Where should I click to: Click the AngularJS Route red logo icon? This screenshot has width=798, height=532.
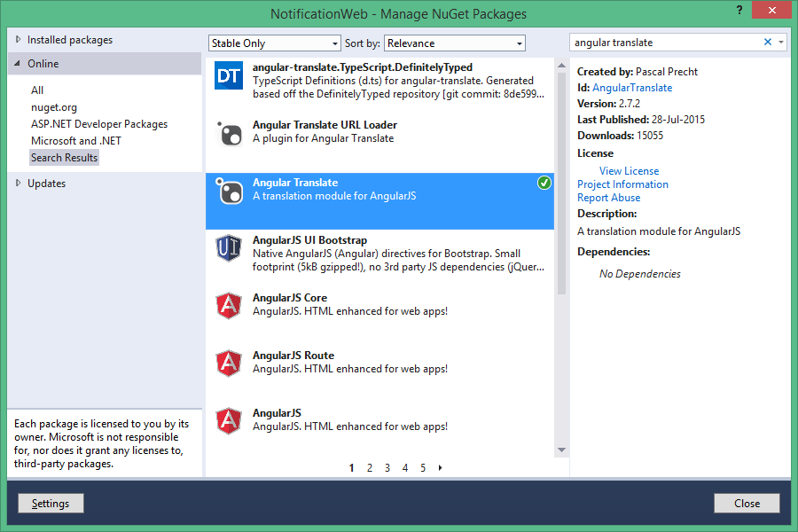[x=230, y=364]
